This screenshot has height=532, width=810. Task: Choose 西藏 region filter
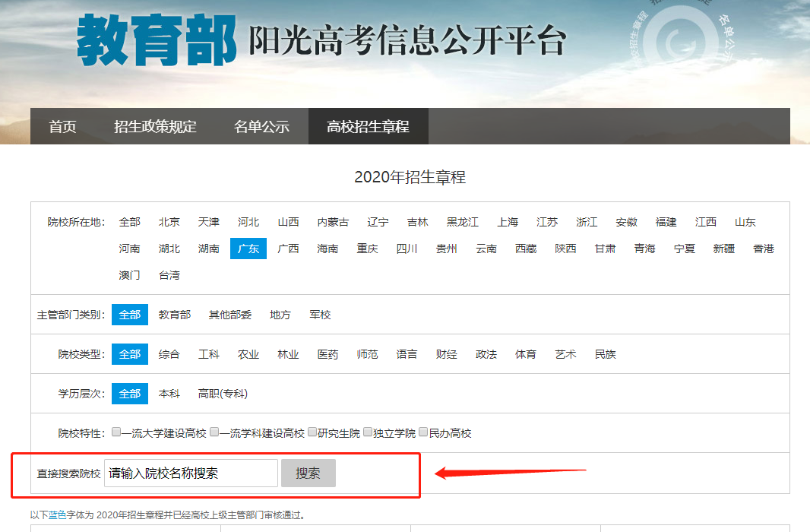526,249
